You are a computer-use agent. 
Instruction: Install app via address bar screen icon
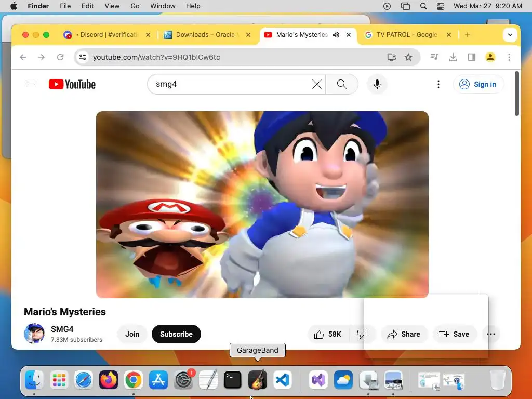pyautogui.click(x=392, y=57)
